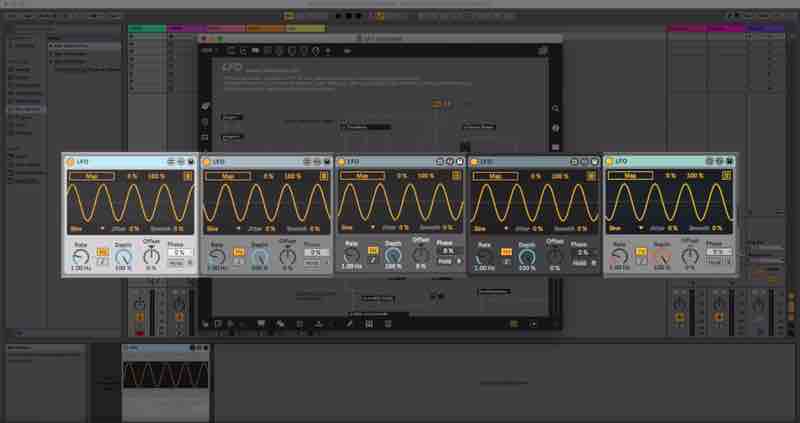800x423 pixels.
Task: Click Depth knob in third LFO panel
Action: pyautogui.click(x=393, y=255)
